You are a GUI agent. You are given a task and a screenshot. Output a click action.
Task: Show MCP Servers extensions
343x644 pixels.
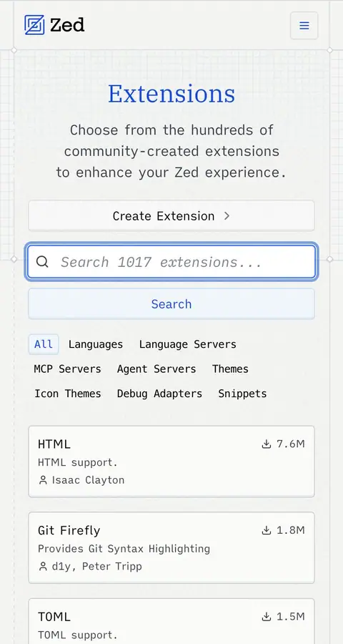(x=67, y=369)
